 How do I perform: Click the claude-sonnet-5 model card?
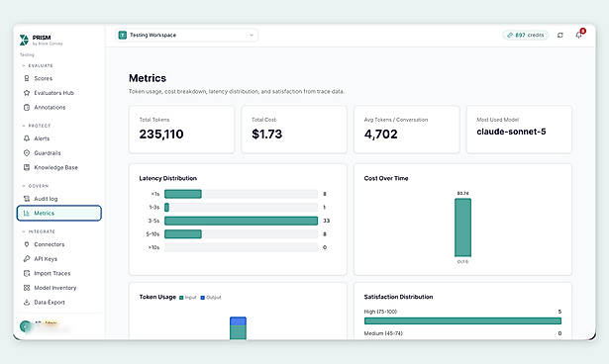pyautogui.click(x=519, y=130)
